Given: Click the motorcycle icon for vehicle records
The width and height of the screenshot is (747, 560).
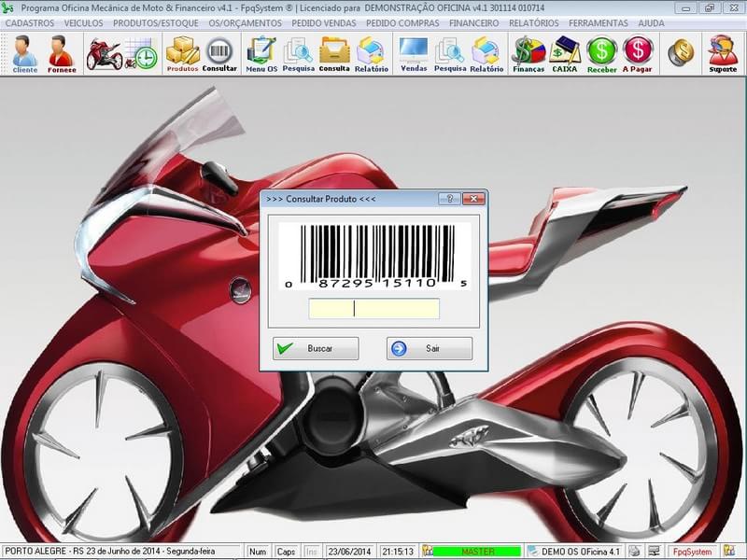Looking at the screenshot, I should (103, 51).
